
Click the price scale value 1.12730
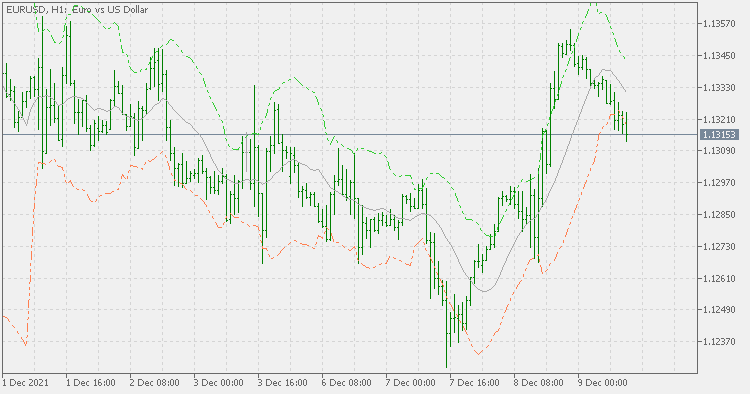[719, 246]
